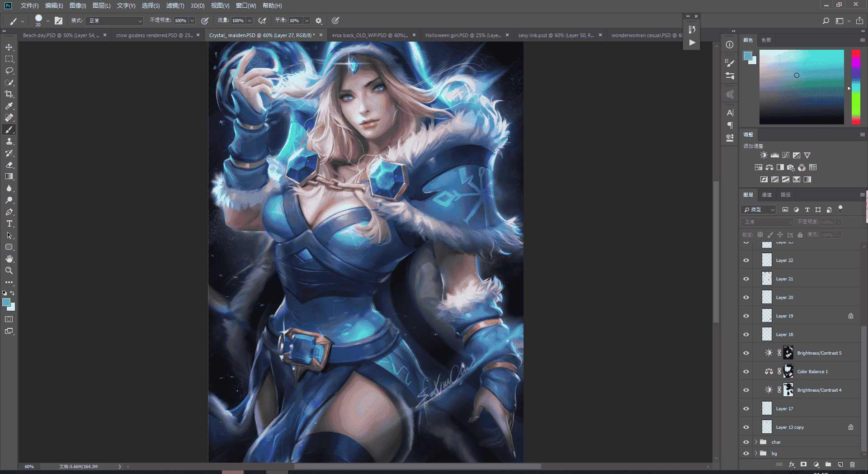Hide the Layer 22 layer
868x474 pixels.
(x=746, y=260)
